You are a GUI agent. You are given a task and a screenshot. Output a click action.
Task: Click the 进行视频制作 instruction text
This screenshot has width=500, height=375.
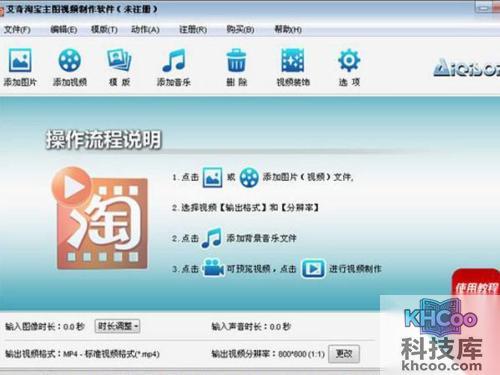355,269
